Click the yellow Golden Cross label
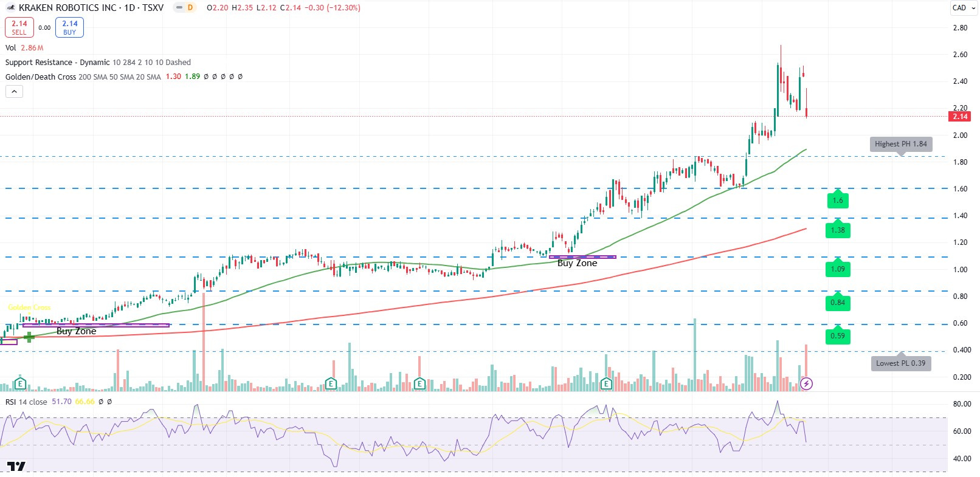 coord(29,307)
